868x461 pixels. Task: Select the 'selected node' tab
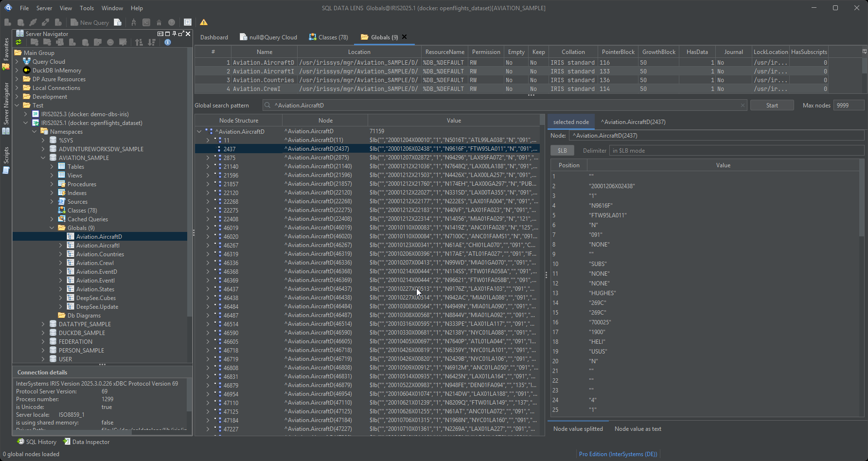tap(571, 122)
